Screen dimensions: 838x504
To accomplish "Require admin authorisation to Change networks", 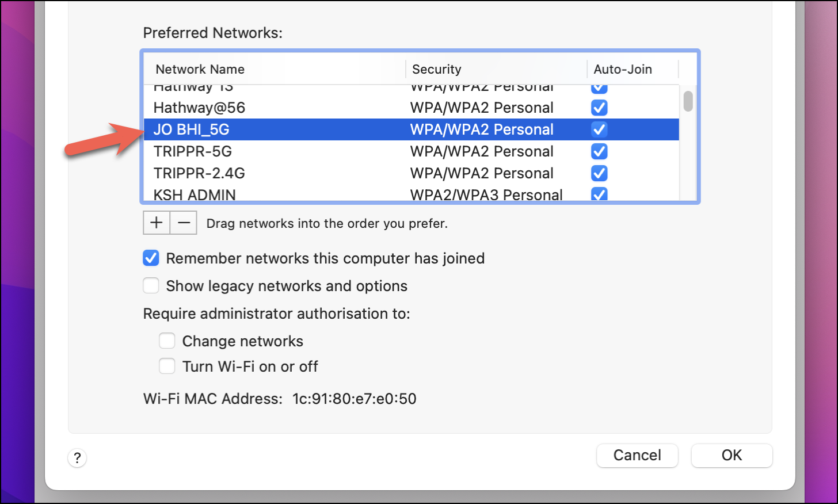I will point(167,341).
